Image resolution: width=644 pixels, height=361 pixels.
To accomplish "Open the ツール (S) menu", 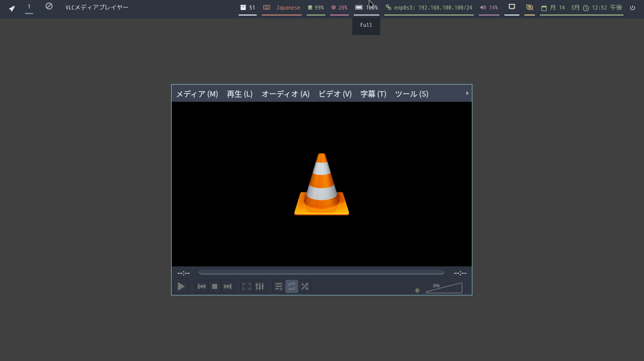I will [412, 94].
